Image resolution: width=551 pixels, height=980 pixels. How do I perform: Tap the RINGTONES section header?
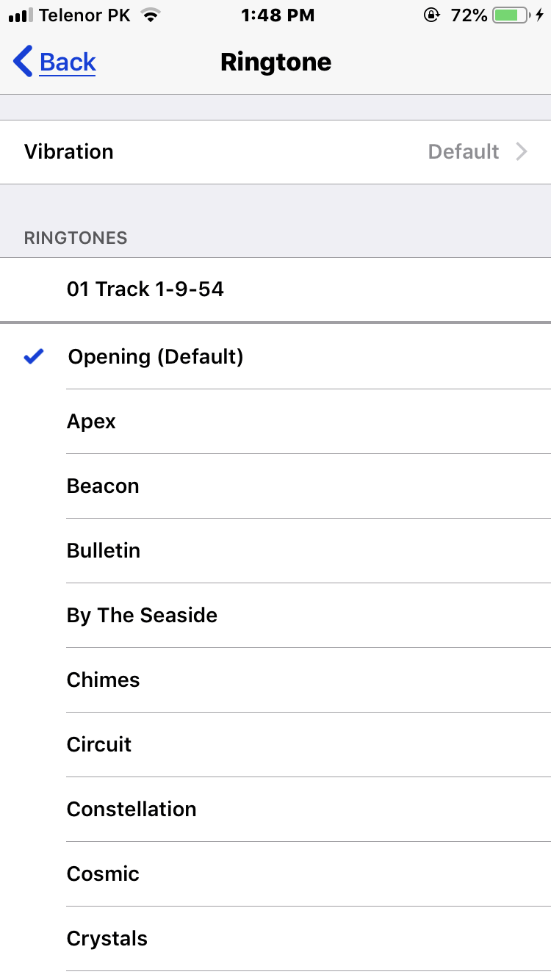[76, 238]
